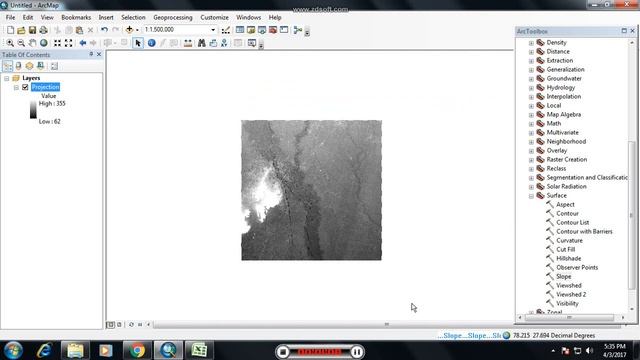This screenshot has width=640, height=360.
Task: Click Fixed Zoom Out icon
Action: coord(69,43)
